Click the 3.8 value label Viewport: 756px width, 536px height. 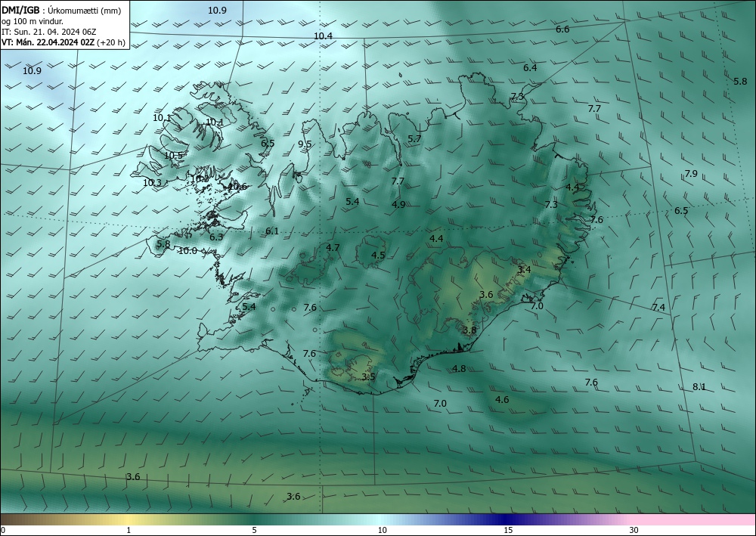(469, 330)
